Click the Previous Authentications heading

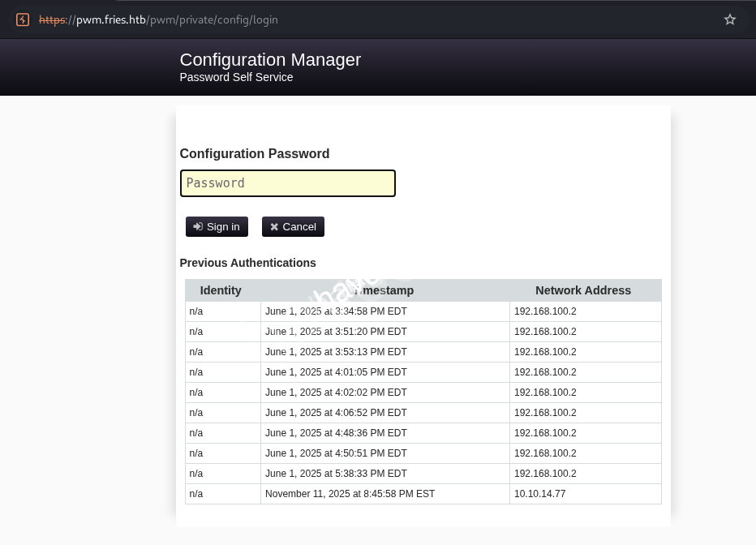pyautogui.click(x=247, y=263)
